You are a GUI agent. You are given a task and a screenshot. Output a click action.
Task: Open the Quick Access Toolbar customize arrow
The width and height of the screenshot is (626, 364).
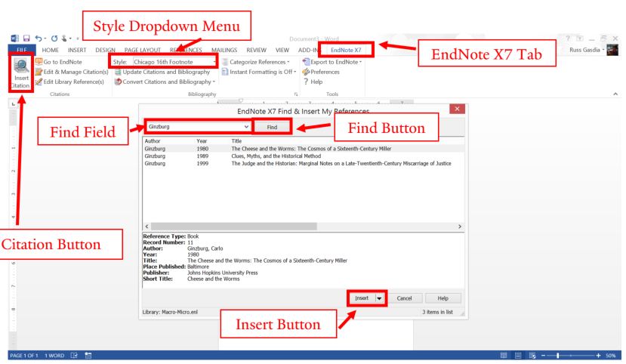(78, 39)
